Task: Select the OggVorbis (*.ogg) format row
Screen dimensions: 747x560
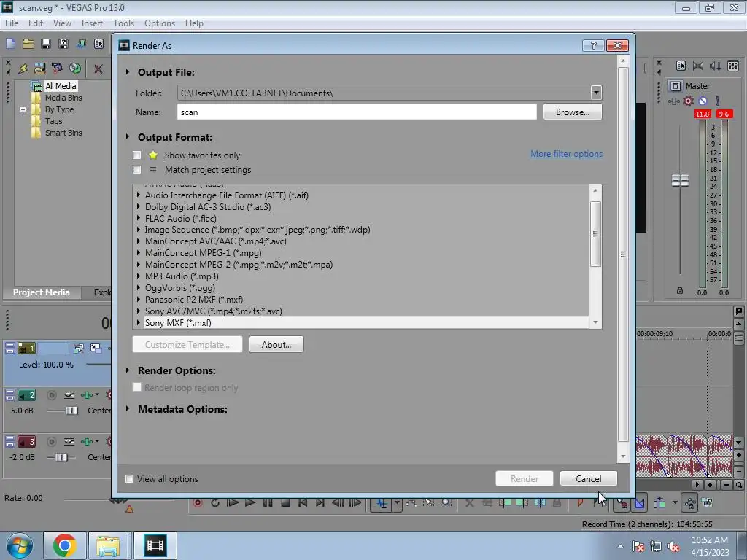Action: (x=366, y=287)
